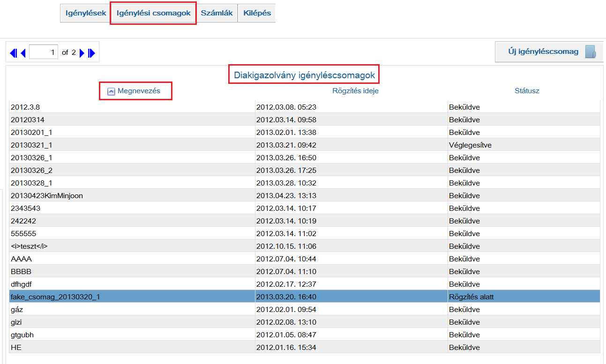606x364 pixels.
Task: Select the <i>teszt</i> package row
Action: (x=305, y=246)
